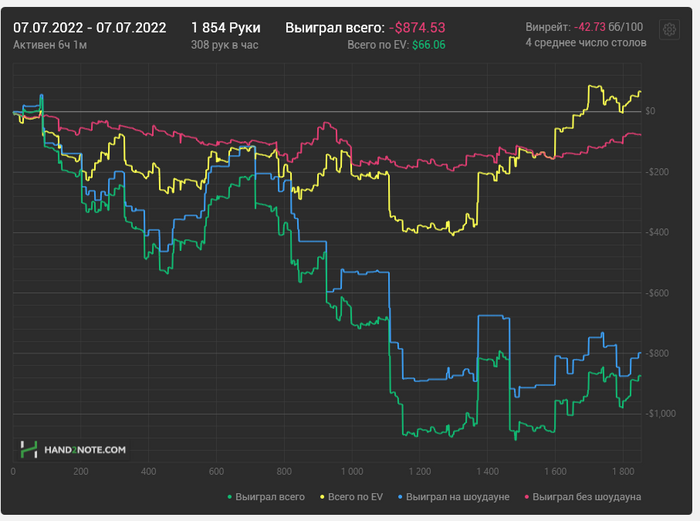Click the 1 000 hands x-axis marker
Image resolution: width=700 pixels, height=521 pixels.
click(x=352, y=471)
